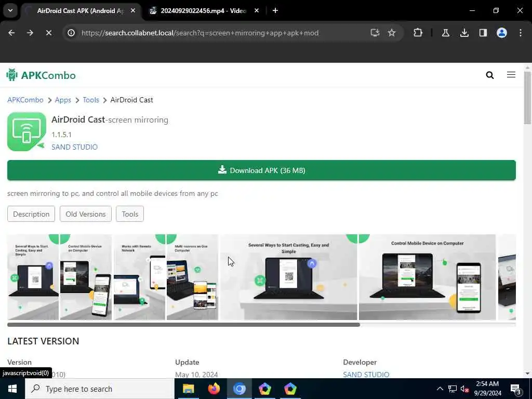Viewport: 532px width, 399px height.
Task: Select the version number 1.1.5.1
Action: [x=61, y=135]
